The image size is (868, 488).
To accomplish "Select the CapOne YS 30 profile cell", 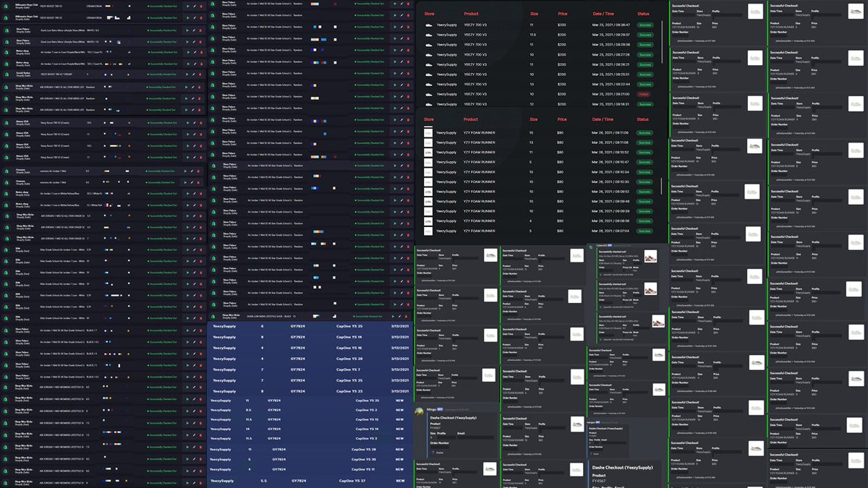I will click(364, 459).
